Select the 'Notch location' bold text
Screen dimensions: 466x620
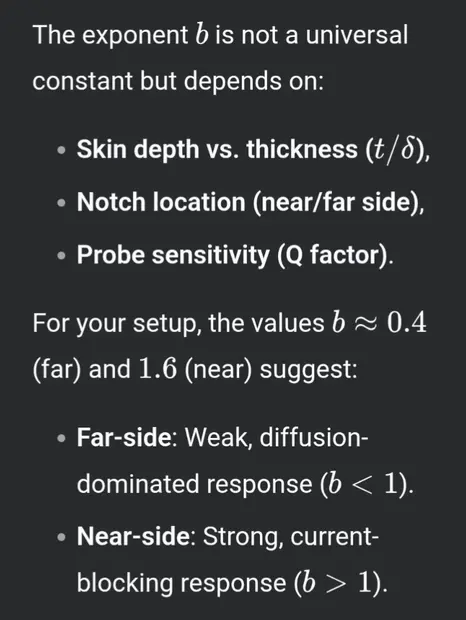click(x=161, y=202)
